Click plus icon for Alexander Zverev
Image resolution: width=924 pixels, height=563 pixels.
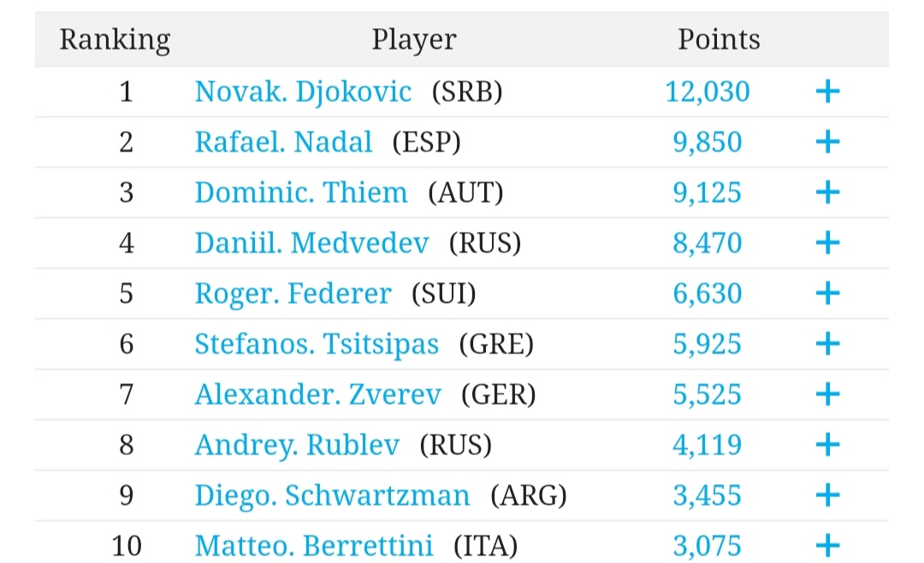click(826, 394)
